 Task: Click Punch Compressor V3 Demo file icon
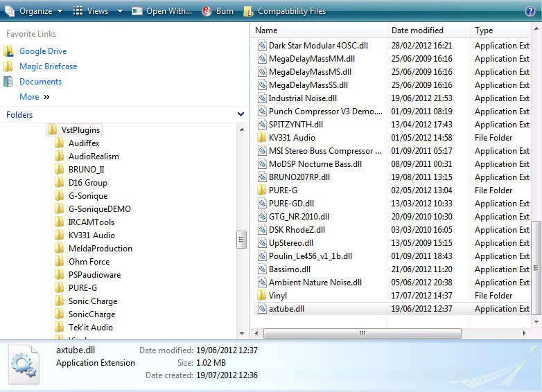(x=263, y=111)
